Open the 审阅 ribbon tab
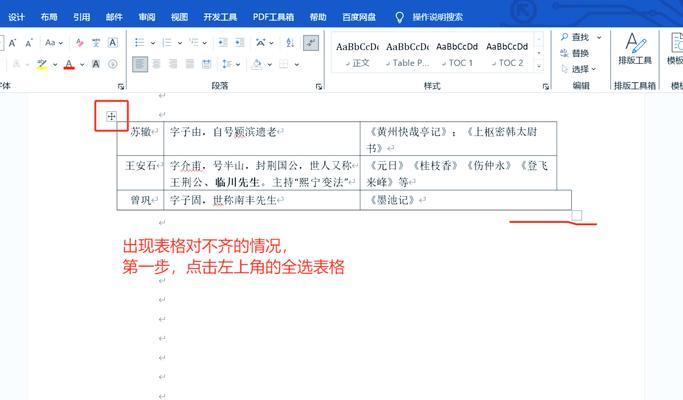 147,17
